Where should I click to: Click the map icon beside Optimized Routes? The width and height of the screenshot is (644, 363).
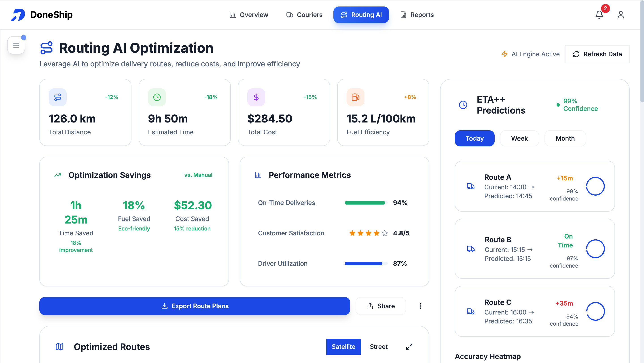click(x=59, y=347)
